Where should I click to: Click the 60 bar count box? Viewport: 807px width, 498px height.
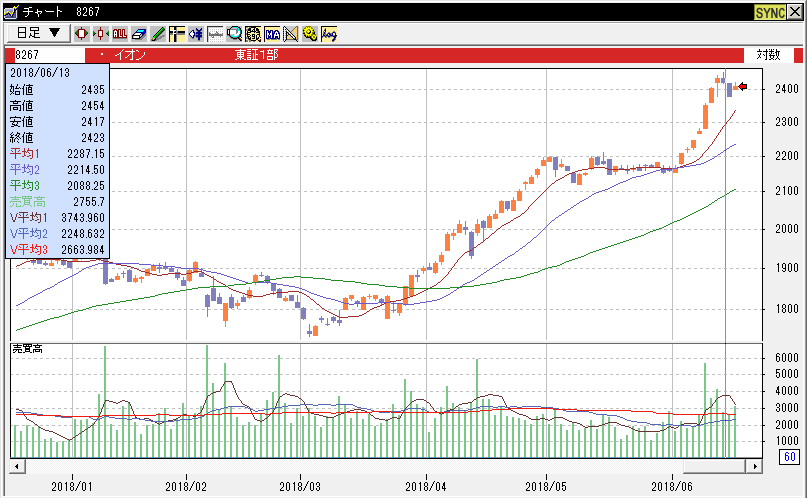point(789,458)
